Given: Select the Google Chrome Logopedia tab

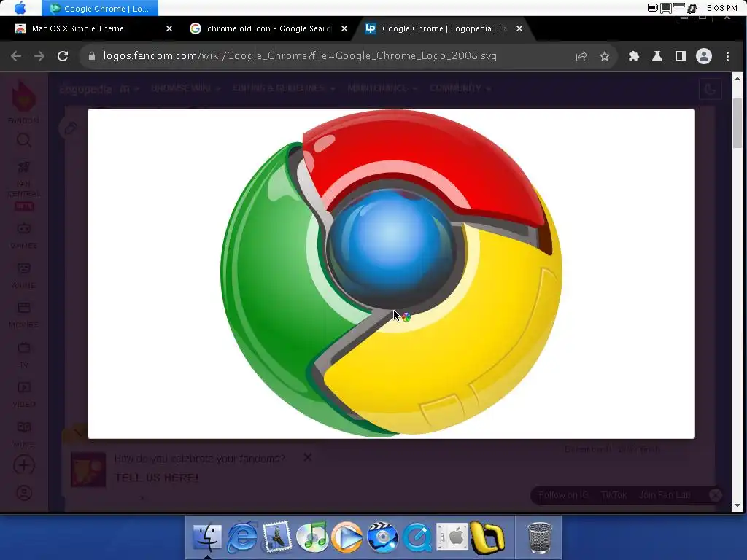Looking at the screenshot, I should [x=444, y=28].
